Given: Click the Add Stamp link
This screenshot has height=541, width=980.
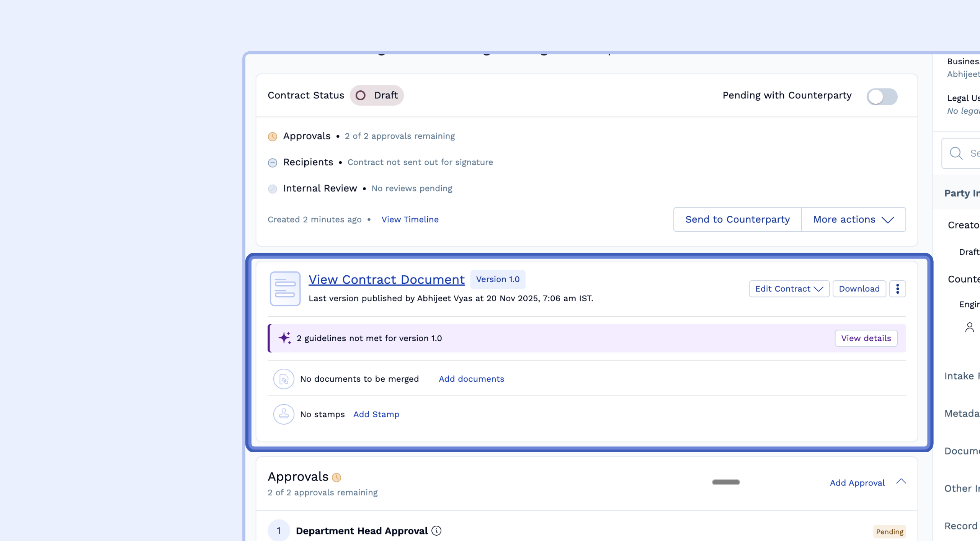Looking at the screenshot, I should point(376,414).
